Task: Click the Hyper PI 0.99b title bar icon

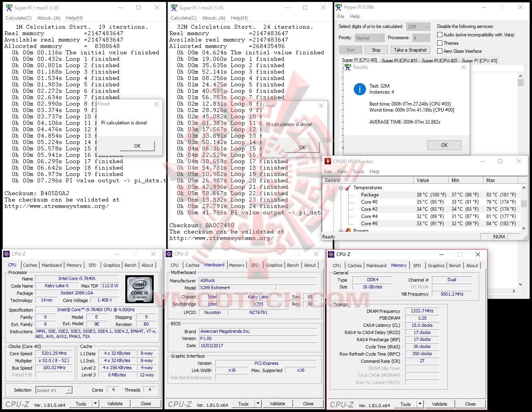Action: point(339,7)
